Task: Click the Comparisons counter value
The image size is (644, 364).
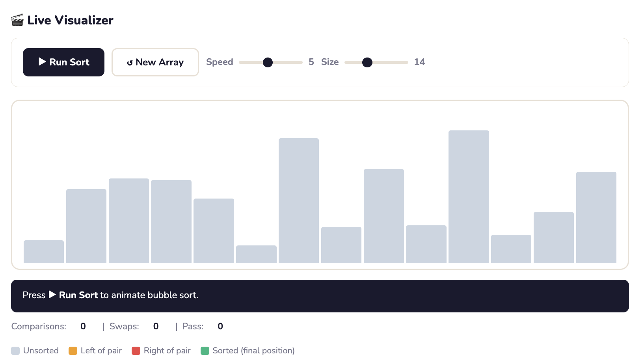Action: [83, 326]
